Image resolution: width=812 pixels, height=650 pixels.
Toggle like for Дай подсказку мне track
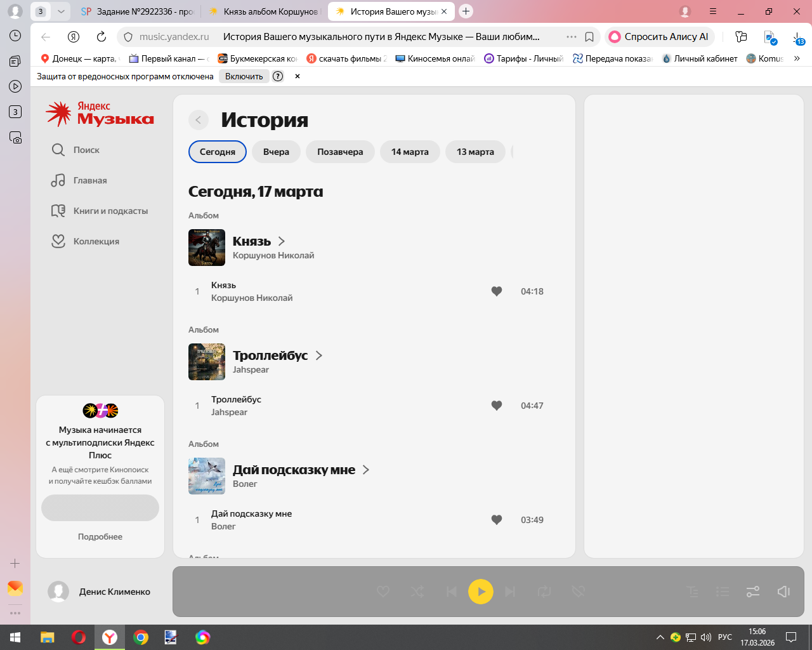click(x=497, y=520)
